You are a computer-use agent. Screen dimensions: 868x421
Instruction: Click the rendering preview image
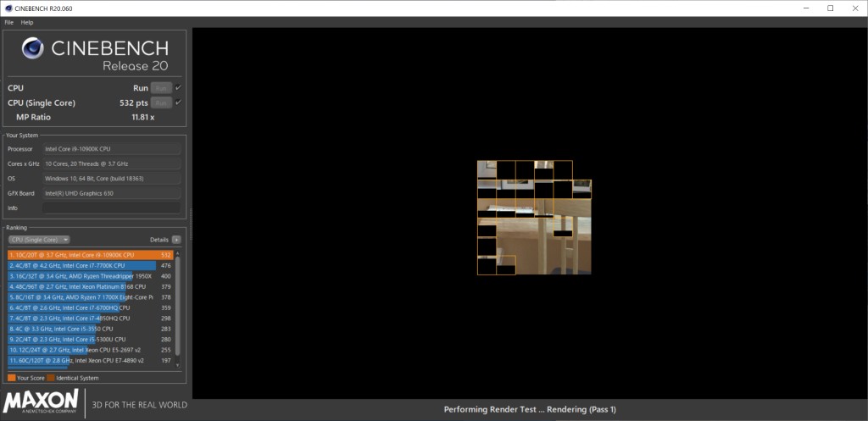pyautogui.click(x=534, y=218)
